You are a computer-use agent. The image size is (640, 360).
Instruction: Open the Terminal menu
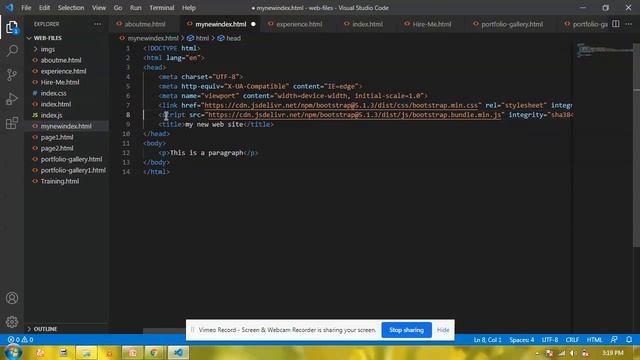click(162, 8)
